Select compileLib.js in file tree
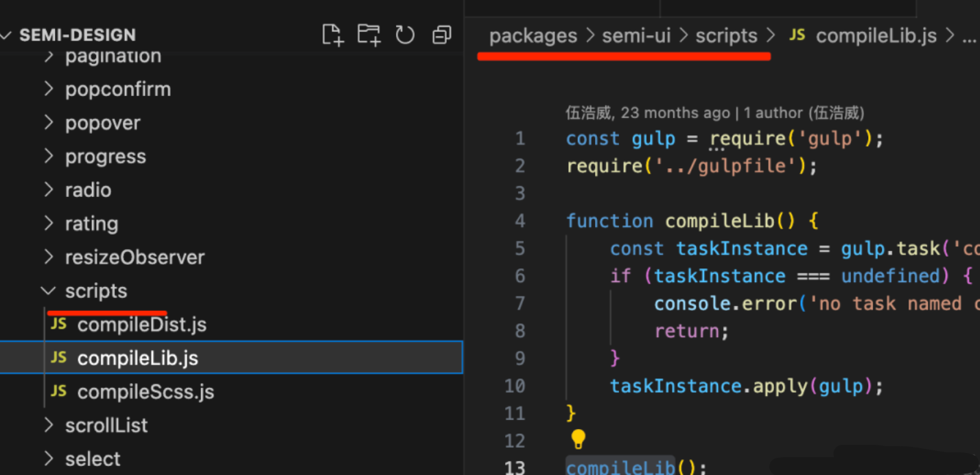The width and height of the screenshot is (980, 475). (x=137, y=358)
